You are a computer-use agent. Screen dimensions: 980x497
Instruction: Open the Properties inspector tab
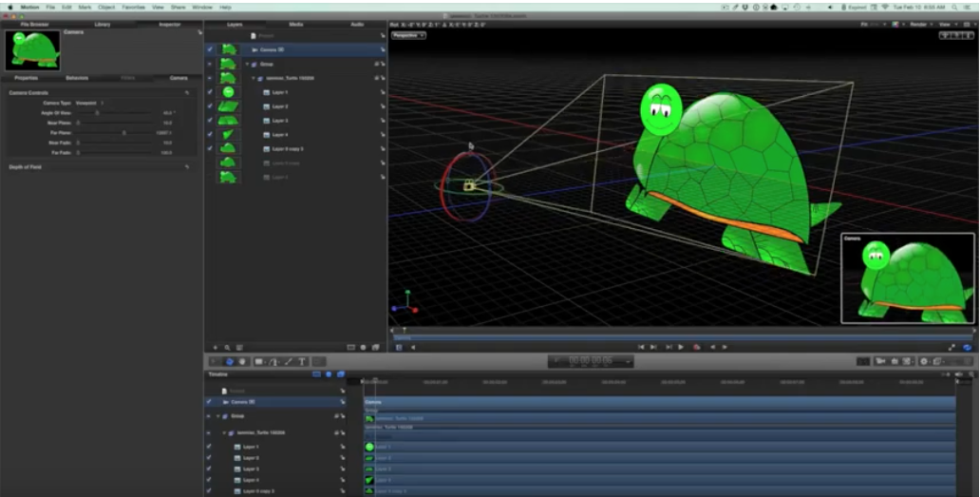point(27,78)
